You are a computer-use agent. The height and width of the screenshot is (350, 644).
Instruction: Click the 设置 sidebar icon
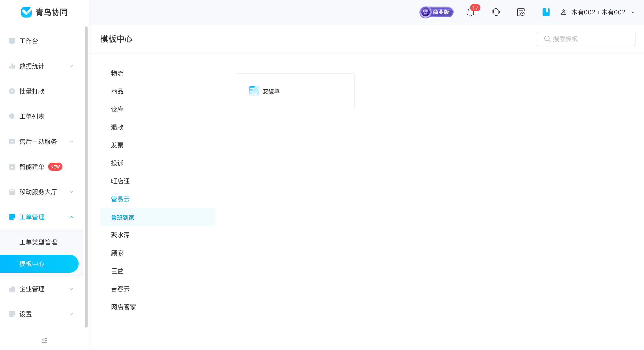pos(12,314)
